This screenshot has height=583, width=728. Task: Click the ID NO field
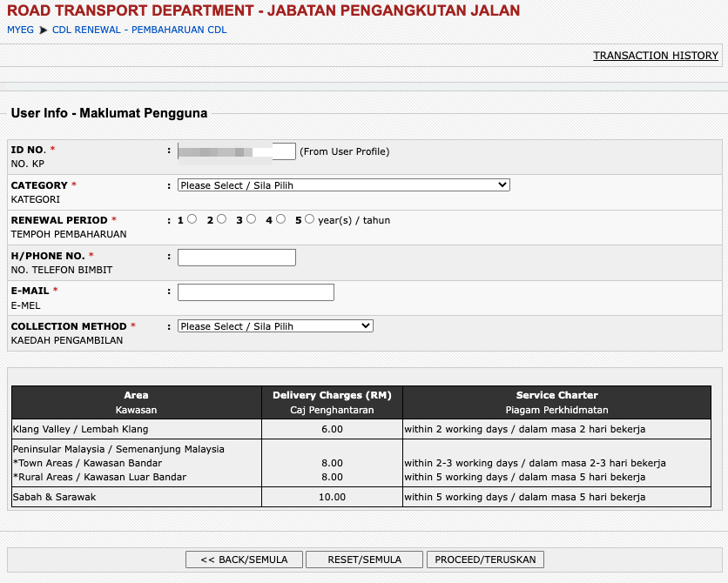pos(236,151)
